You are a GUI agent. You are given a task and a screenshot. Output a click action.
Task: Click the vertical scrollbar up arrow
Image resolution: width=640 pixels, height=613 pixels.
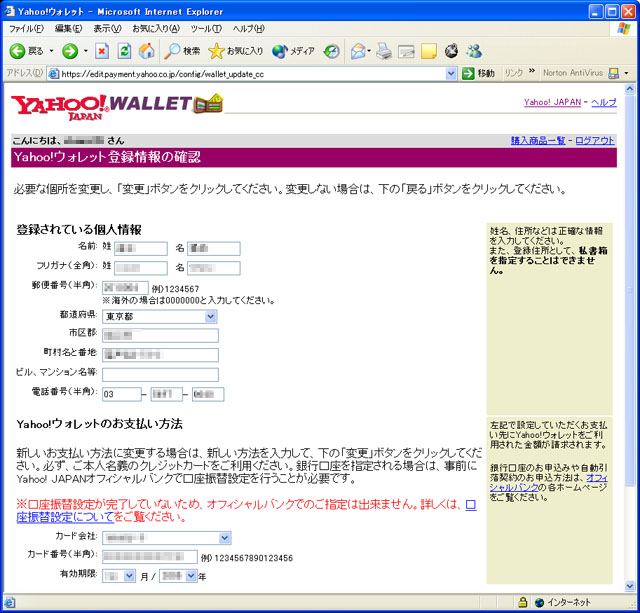(629, 89)
